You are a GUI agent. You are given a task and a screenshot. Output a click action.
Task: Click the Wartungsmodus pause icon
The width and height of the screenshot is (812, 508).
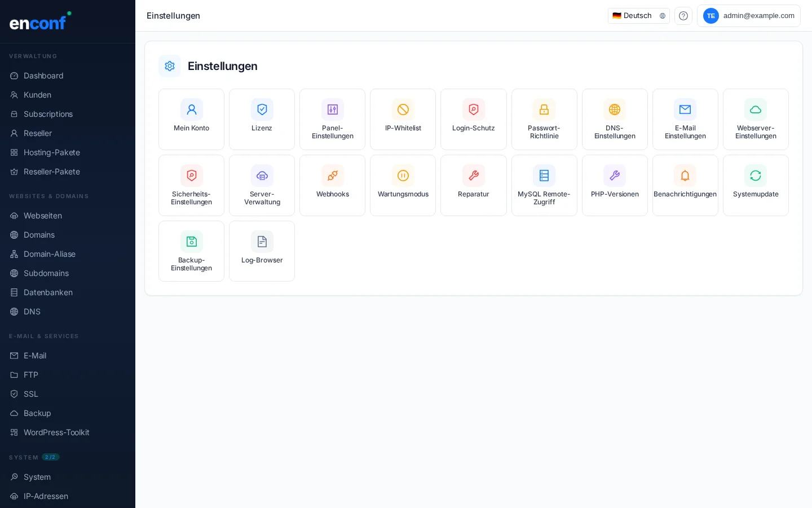[403, 176]
